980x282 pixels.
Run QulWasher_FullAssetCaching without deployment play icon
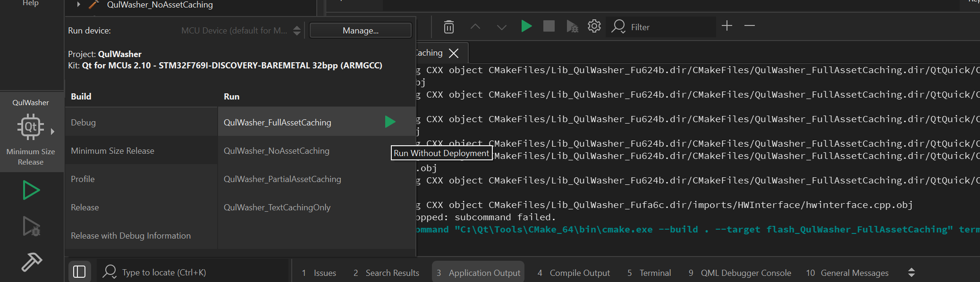coord(390,122)
